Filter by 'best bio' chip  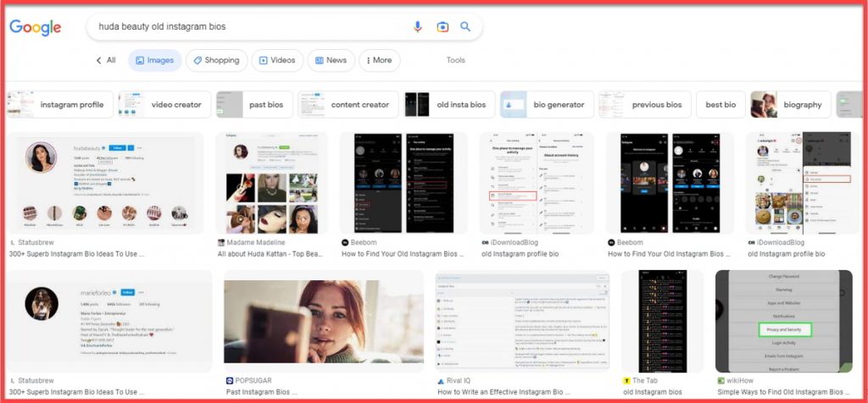tap(721, 104)
